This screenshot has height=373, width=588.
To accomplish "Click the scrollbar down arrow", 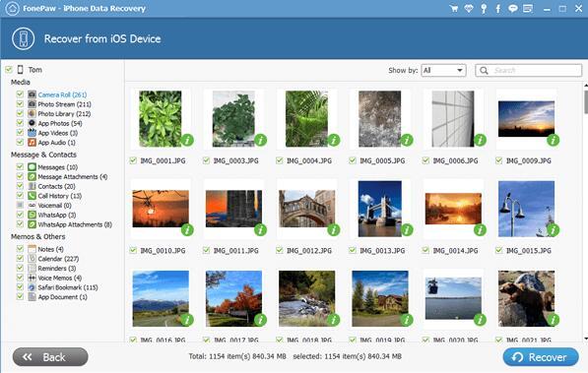I will pos(586,339).
